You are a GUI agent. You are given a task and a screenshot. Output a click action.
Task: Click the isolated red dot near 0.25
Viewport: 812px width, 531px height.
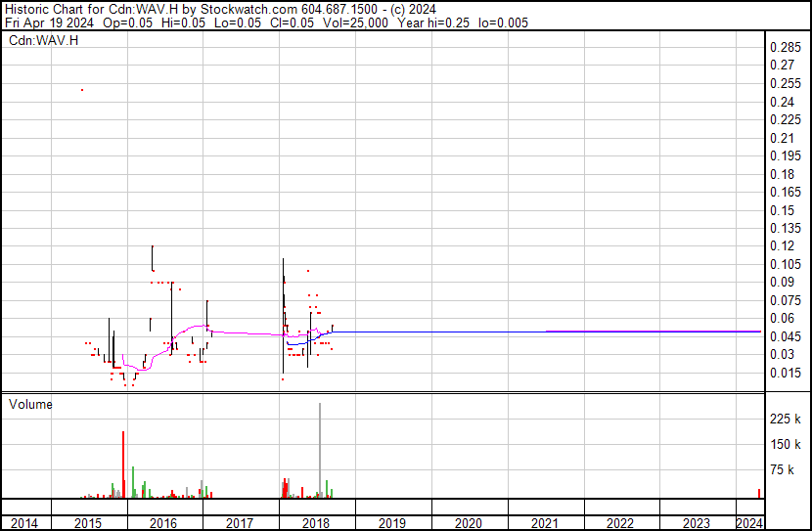(82, 90)
